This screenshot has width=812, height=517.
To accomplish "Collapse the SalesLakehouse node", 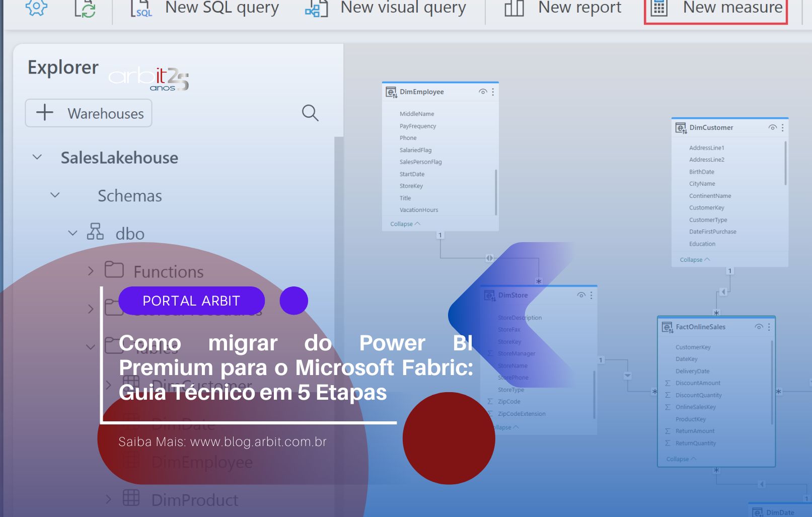I will tap(37, 157).
